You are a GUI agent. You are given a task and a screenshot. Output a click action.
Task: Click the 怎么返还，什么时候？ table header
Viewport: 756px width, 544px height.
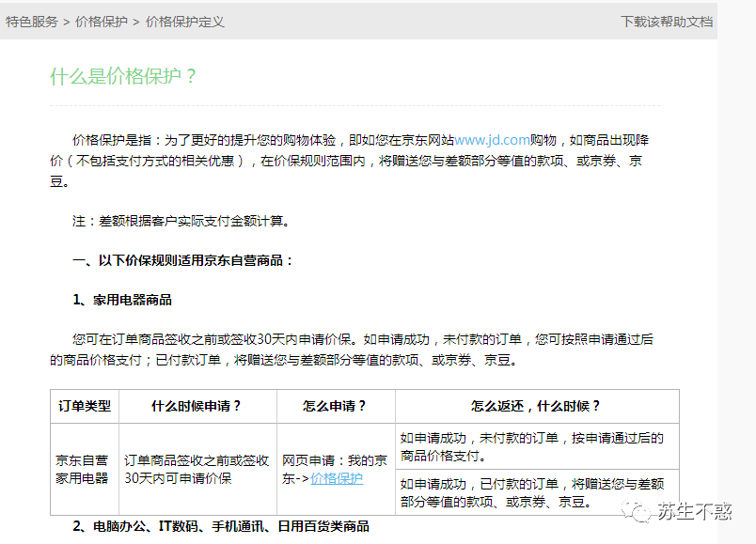pyautogui.click(x=537, y=406)
